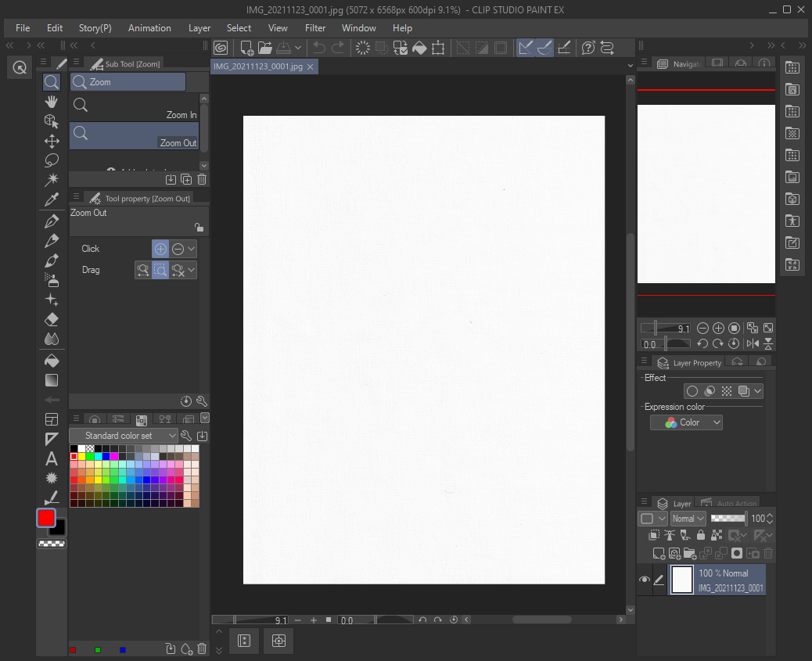Toggle the tool property lock icon
This screenshot has height=661, width=812.
click(199, 228)
